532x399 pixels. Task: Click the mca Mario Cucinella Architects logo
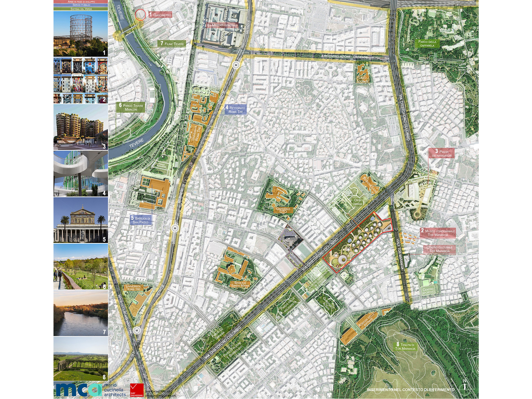pyautogui.click(x=90, y=390)
